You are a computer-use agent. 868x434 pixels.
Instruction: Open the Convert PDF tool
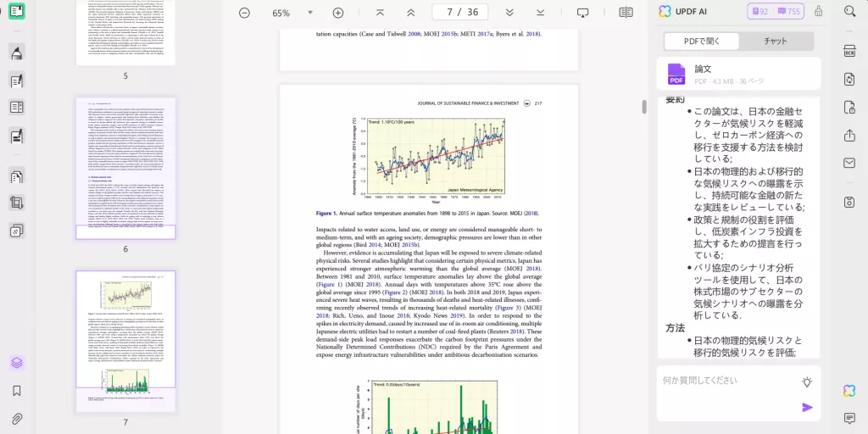849,79
